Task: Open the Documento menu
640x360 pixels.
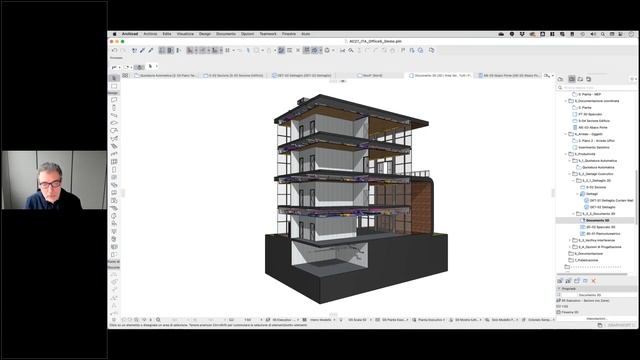Action: click(x=226, y=34)
